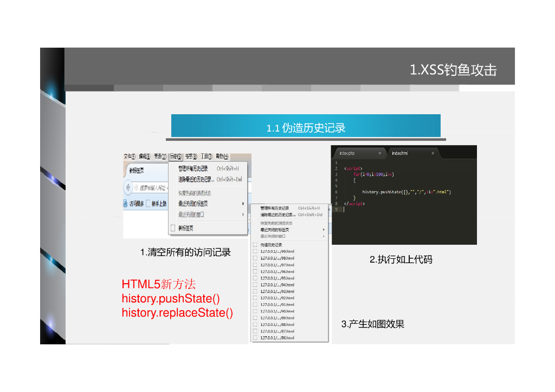
Task: Open history entry 127.0.0.1/.../86.html
Action: coord(291,338)
